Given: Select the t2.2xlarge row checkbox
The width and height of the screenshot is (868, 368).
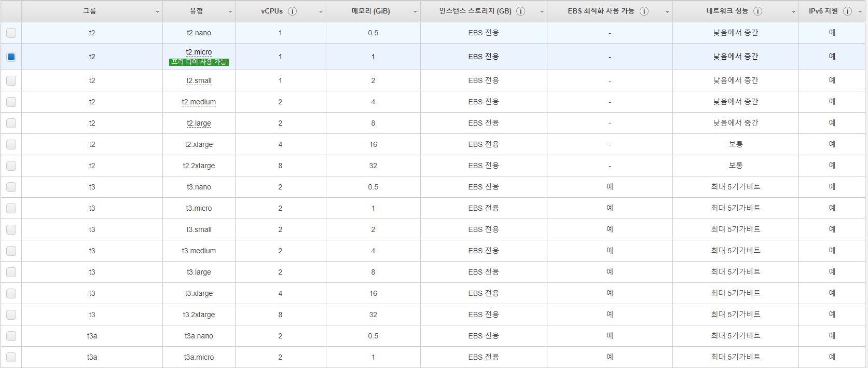Looking at the screenshot, I should pyautogui.click(x=11, y=166).
